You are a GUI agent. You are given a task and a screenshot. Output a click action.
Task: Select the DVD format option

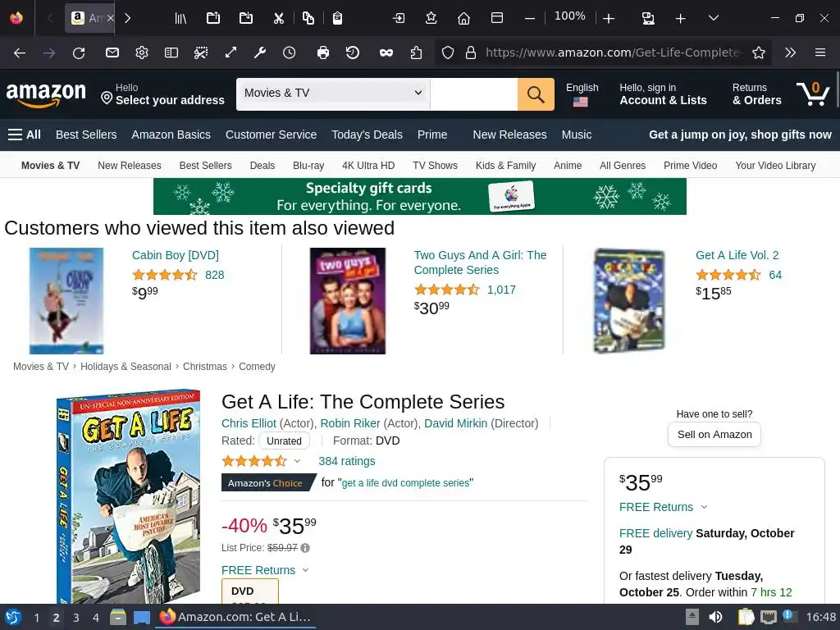click(250, 591)
